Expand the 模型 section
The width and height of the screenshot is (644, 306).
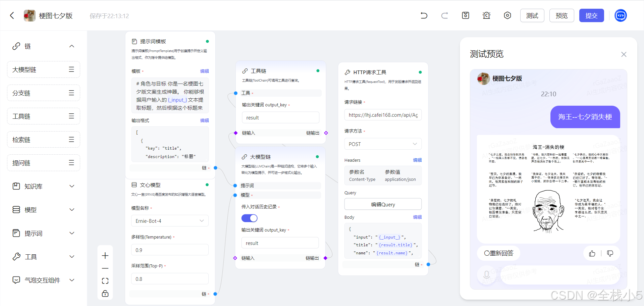[72, 210]
